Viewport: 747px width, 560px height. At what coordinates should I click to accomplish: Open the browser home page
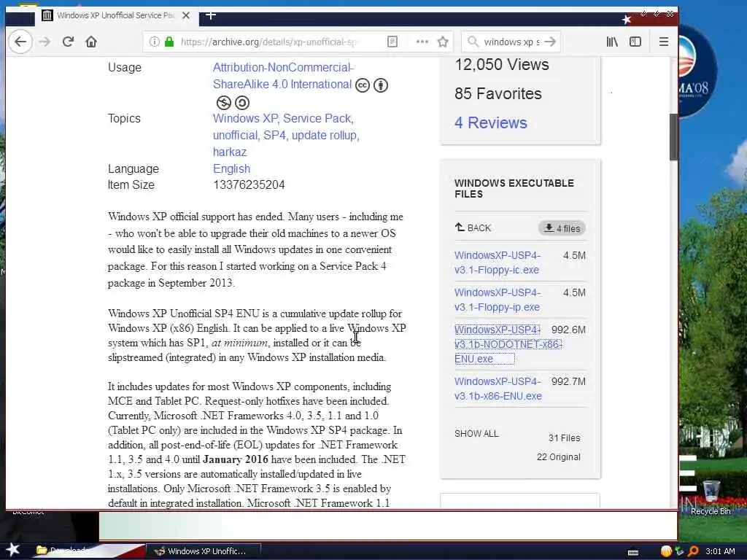point(91,42)
